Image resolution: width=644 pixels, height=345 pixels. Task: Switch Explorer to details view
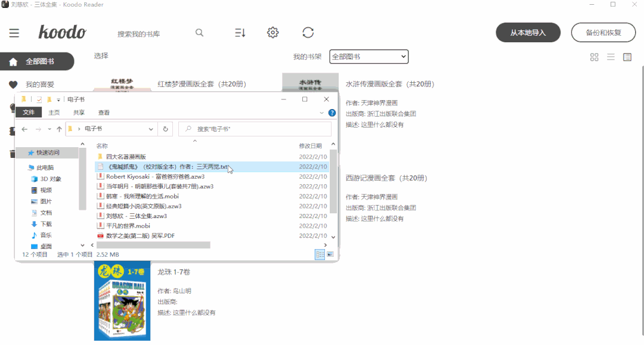point(320,254)
